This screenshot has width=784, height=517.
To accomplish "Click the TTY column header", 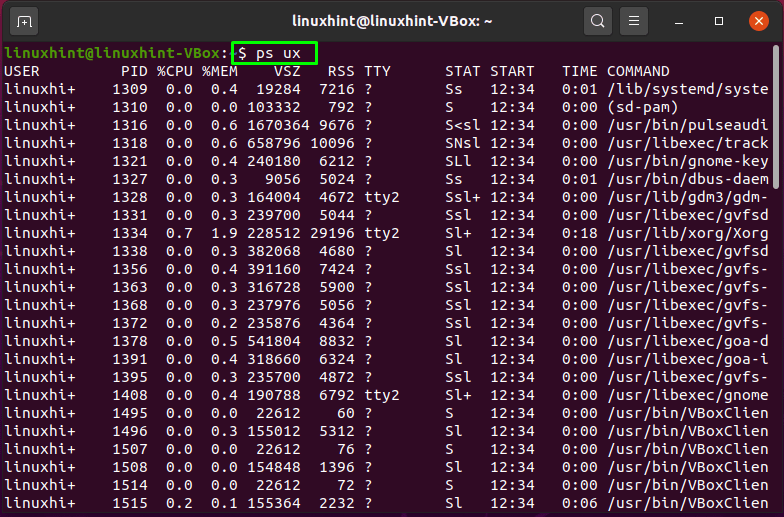I will point(378,72).
